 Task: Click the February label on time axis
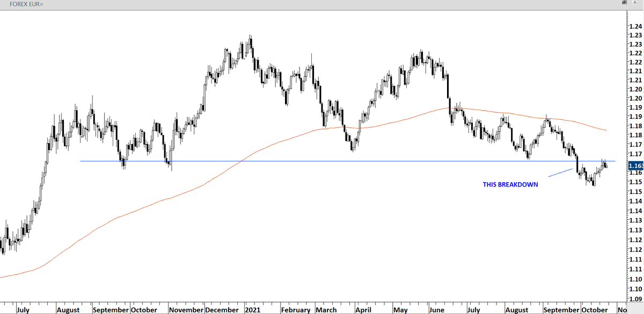click(x=296, y=310)
